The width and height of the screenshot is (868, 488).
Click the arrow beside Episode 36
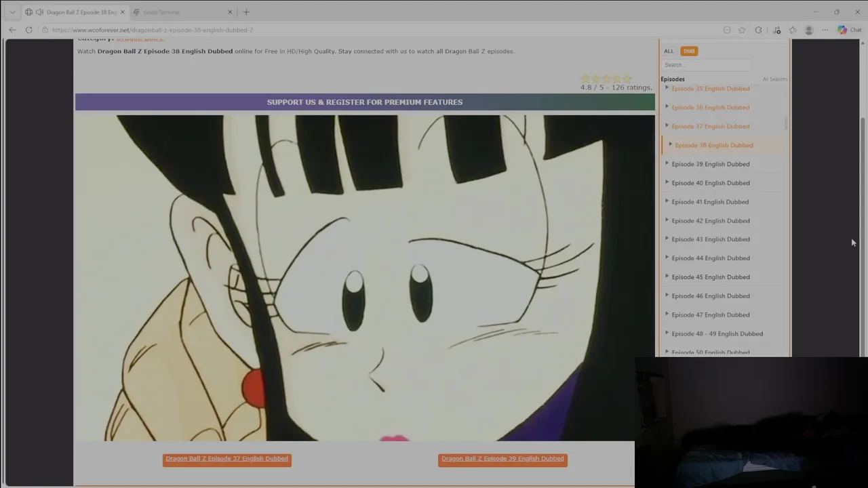[x=667, y=106]
